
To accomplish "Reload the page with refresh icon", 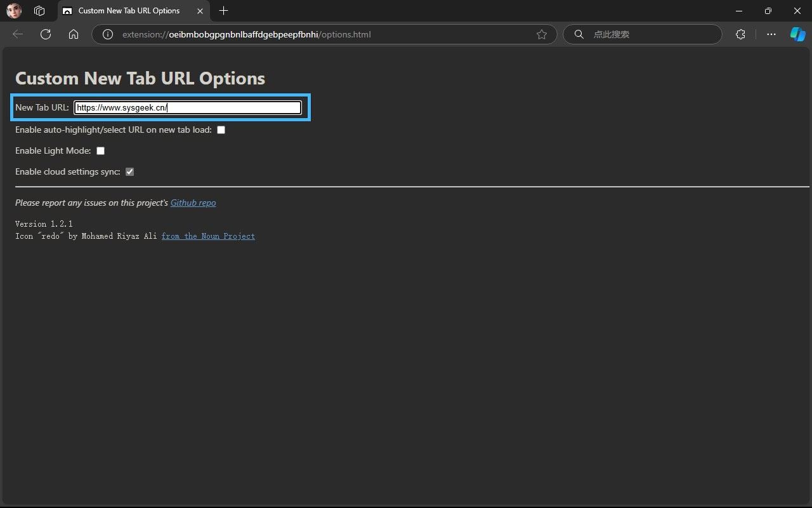I will pyautogui.click(x=46, y=34).
